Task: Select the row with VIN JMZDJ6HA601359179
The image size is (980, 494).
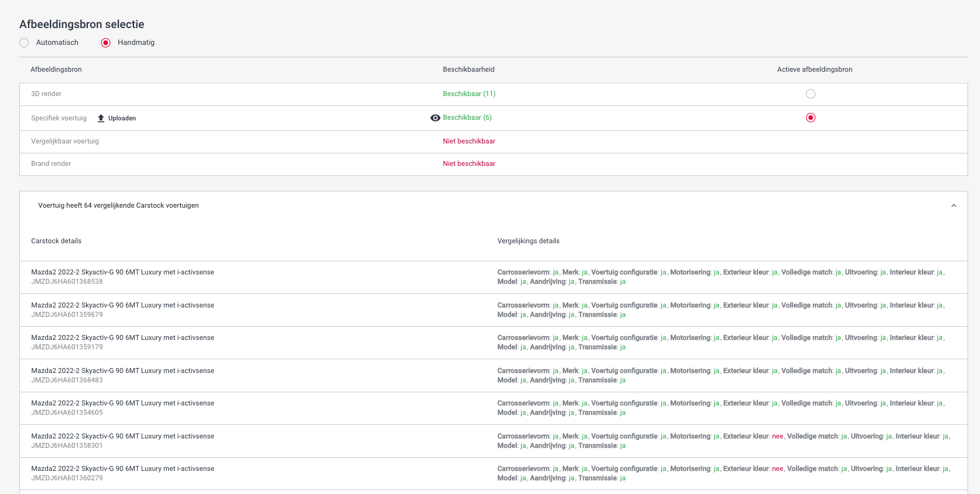Action: 67,347
